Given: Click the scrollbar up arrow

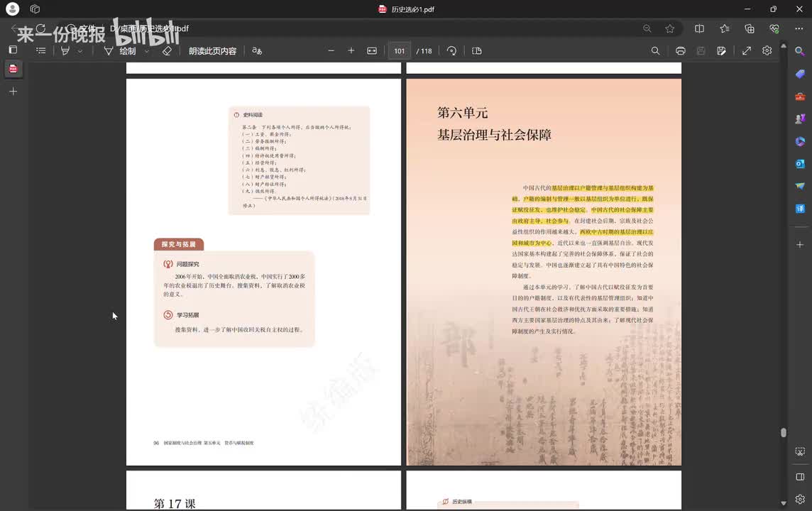Looking at the screenshot, I should click(784, 46).
